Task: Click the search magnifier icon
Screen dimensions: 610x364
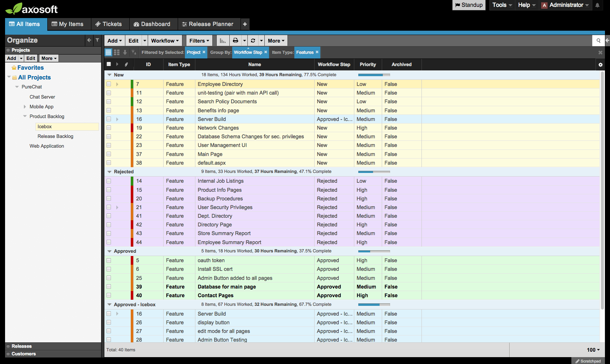Action: pyautogui.click(x=598, y=41)
